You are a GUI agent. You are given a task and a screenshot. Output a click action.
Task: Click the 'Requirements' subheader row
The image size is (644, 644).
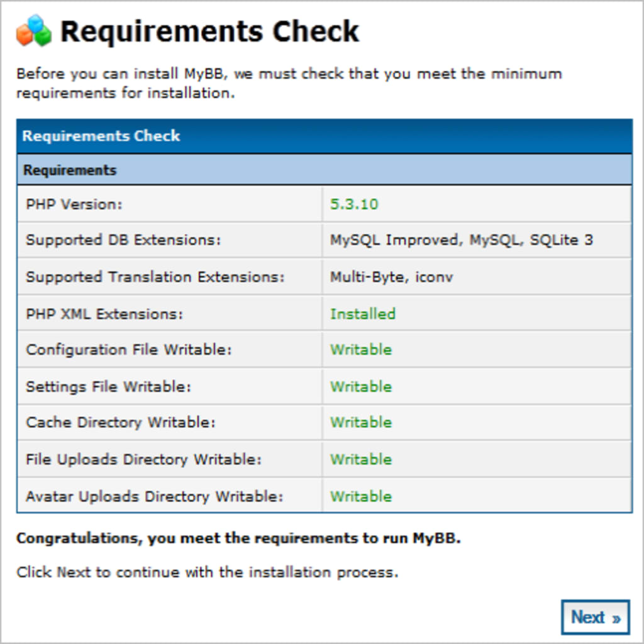[325, 170]
